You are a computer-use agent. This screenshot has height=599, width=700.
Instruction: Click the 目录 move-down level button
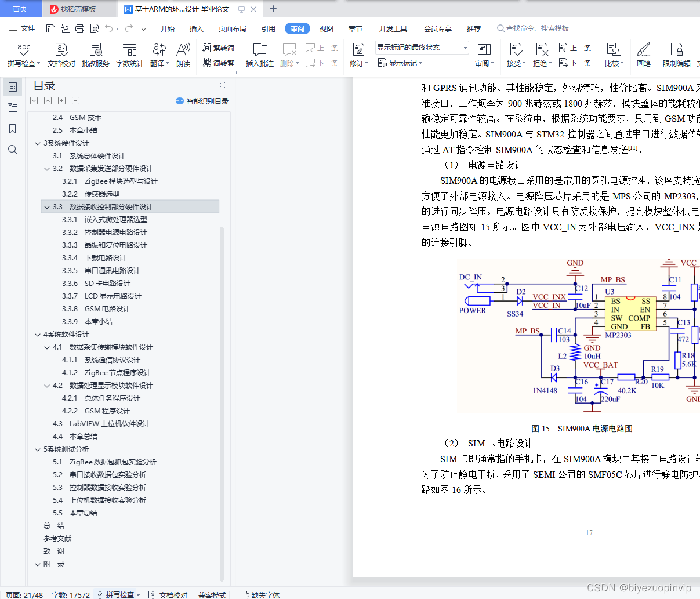(x=34, y=100)
